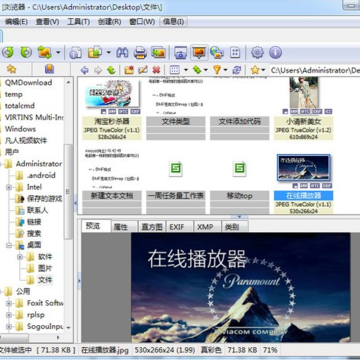This screenshot has width=360, height=360.
Task: Go back with the left arrow icon
Action: [85, 70]
